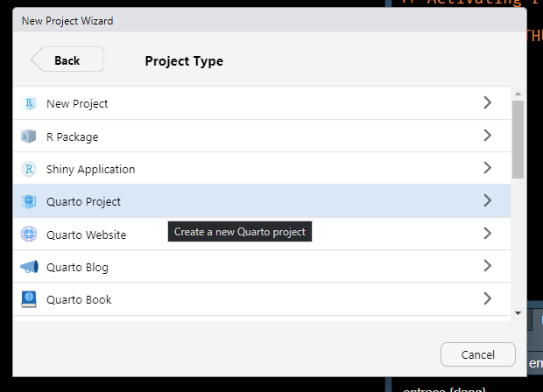
Task: Open R Package row chevron
Action: coord(488,136)
